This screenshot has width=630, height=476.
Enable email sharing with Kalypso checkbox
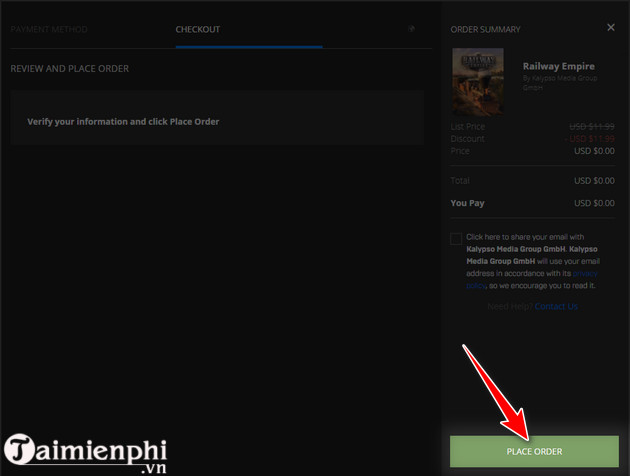[456, 239]
